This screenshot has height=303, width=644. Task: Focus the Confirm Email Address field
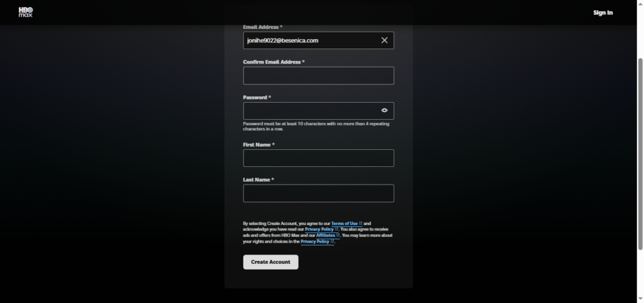[318, 76]
